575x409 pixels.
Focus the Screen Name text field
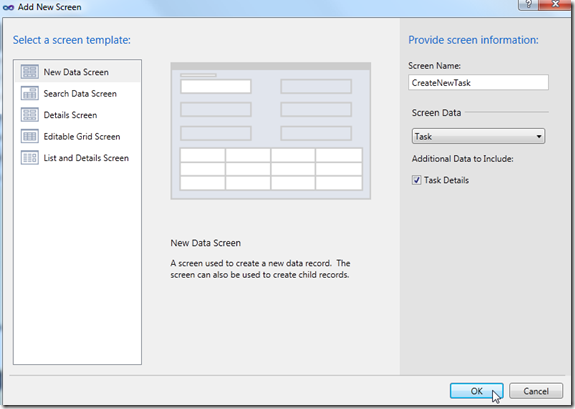(478, 83)
